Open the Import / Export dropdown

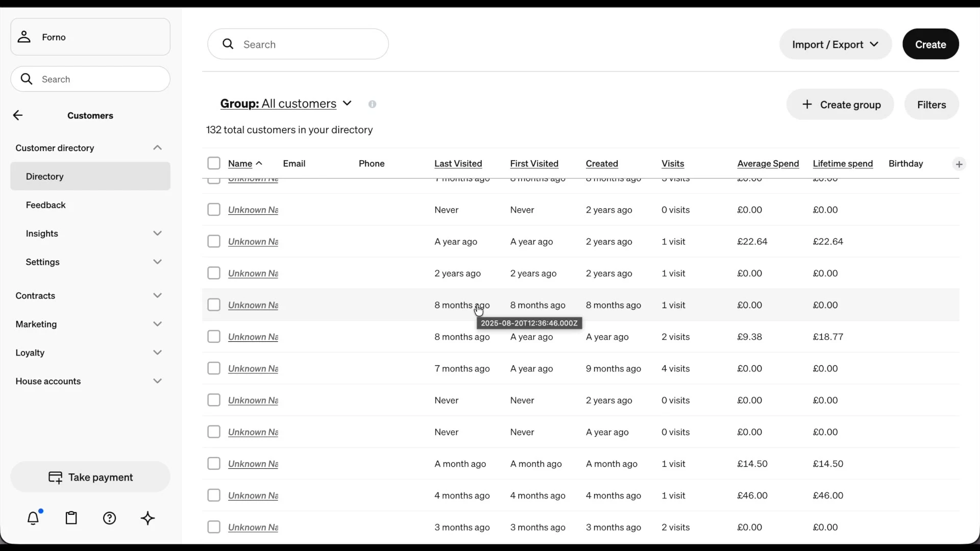[x=835, y=44]
